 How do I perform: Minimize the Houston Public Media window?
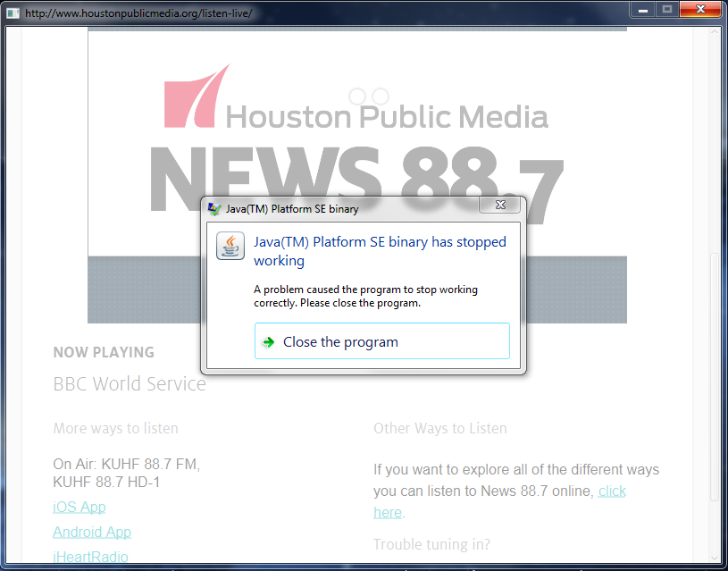click(x=641, y=9)
